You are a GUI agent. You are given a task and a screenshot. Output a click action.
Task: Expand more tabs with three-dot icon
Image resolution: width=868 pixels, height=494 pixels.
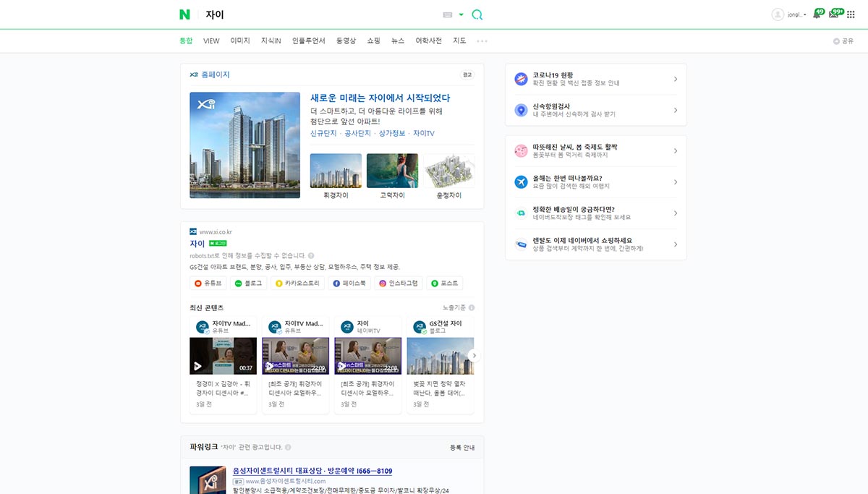coord(482,41)
